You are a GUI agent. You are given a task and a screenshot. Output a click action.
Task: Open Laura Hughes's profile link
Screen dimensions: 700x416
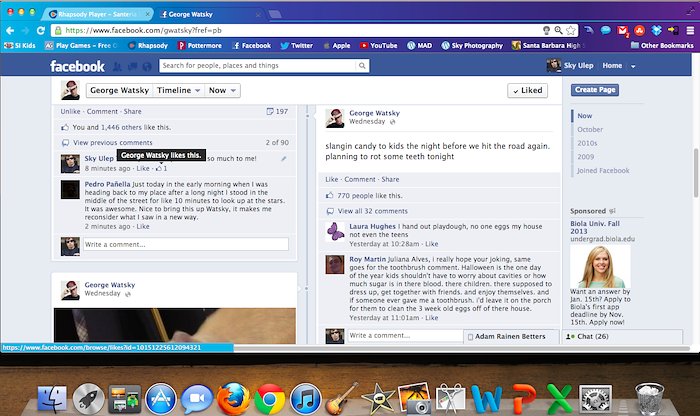pos(372,226)
